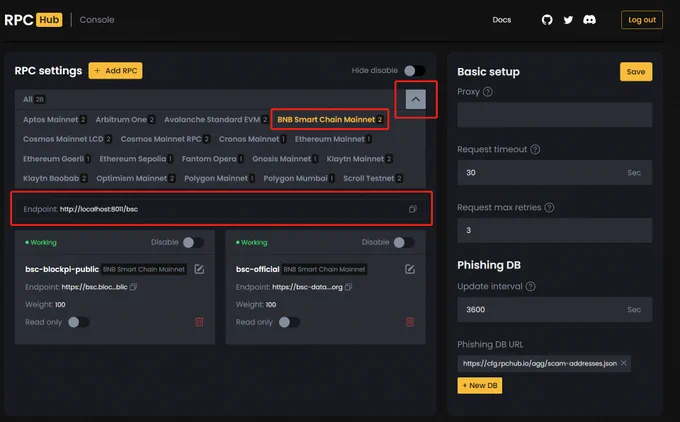This screenshot has height=422, width=680.
Task: Click the bsc-blockpi-public name
Action: [62, 269]
